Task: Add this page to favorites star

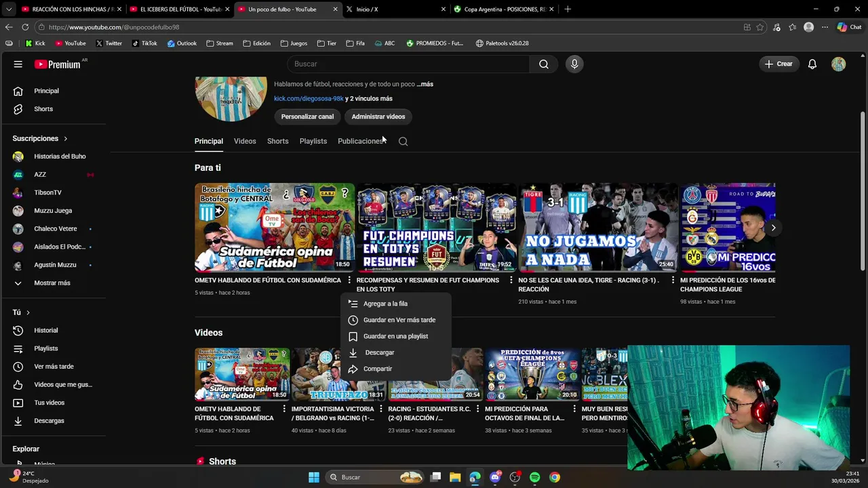Action: click(x=760, y=27)
